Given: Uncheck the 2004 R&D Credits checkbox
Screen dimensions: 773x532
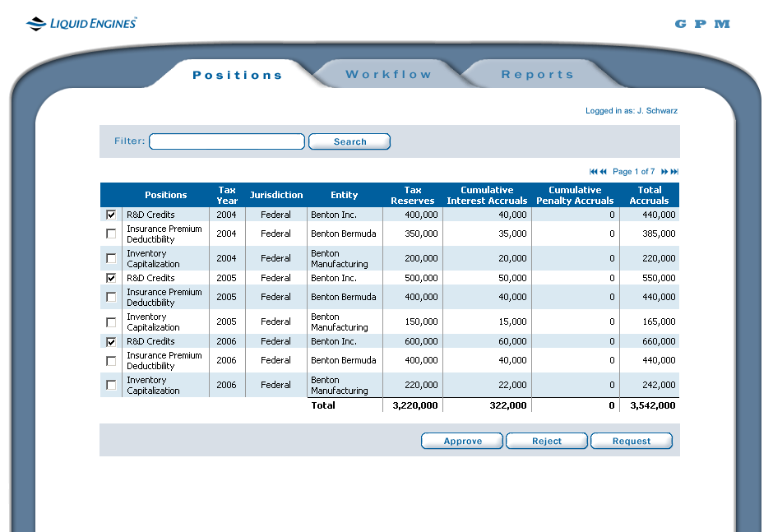Looking at the screenshot, I should [111, 215].
